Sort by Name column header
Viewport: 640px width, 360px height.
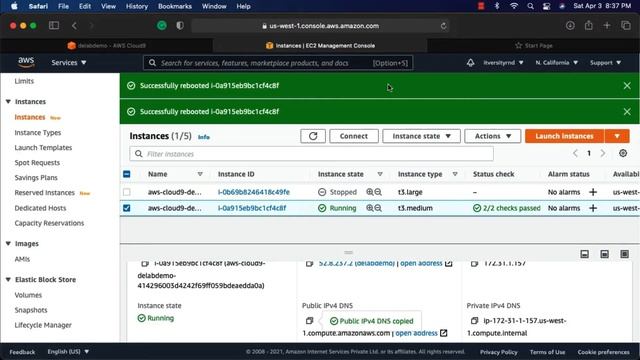(x=158, y=174)
